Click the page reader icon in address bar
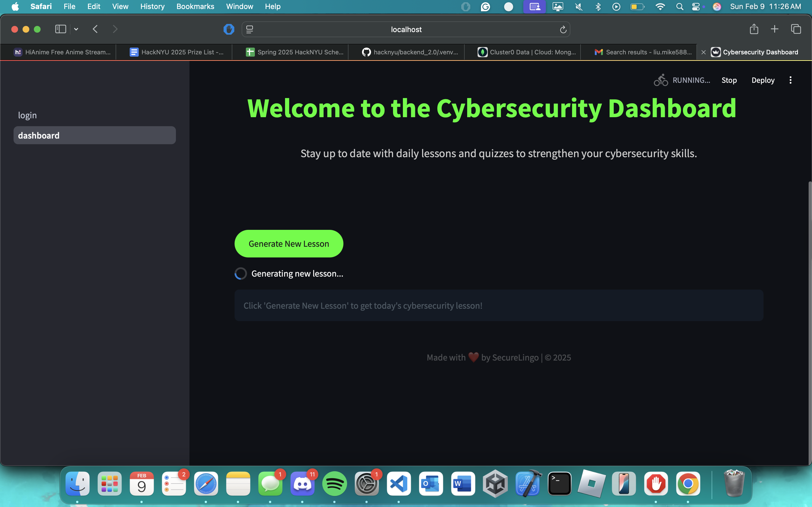The width and height of the screenshot is (812, 507). (250, 30)
